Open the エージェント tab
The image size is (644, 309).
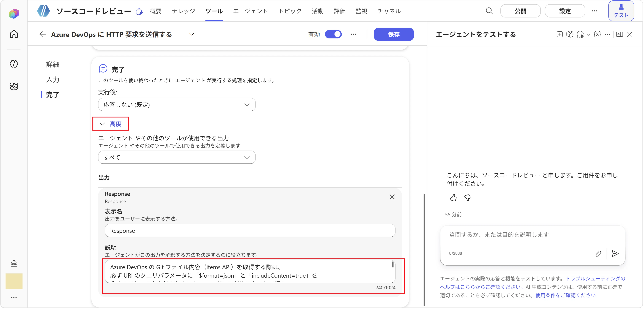[250, 11]
